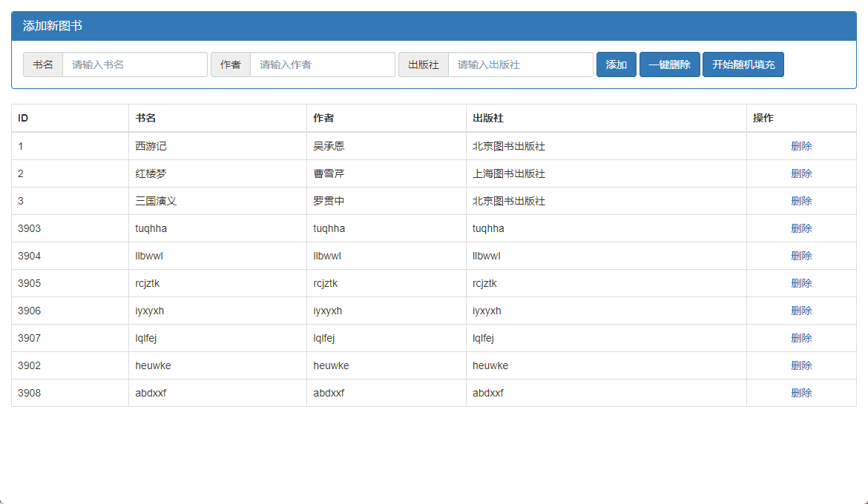The height and width of the screenshot is (504, 868).
Task: Delete the book 三国演义
Action: pyautogui.click(x=801, y=200)
